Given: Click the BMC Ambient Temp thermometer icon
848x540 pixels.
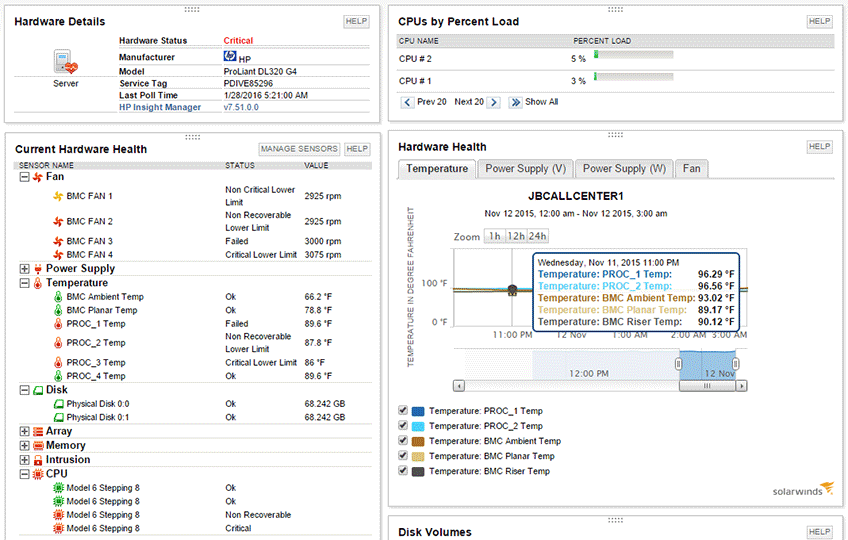Looking at the screenshot, I should click(x=58, y=297).
